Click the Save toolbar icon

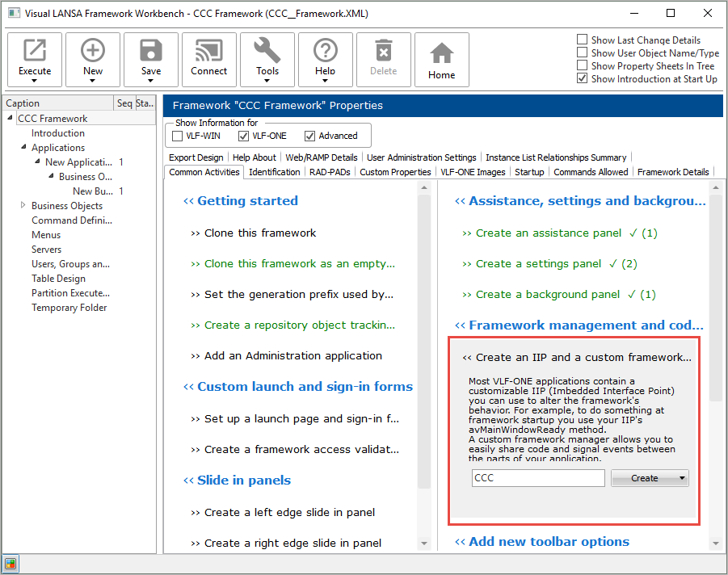click(151, 50)
